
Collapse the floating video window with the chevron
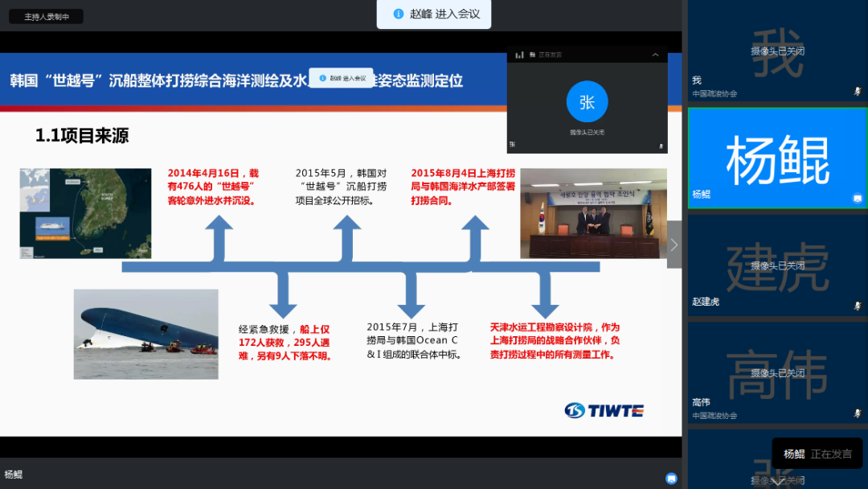pyautogui.click(x=655, y=55)
